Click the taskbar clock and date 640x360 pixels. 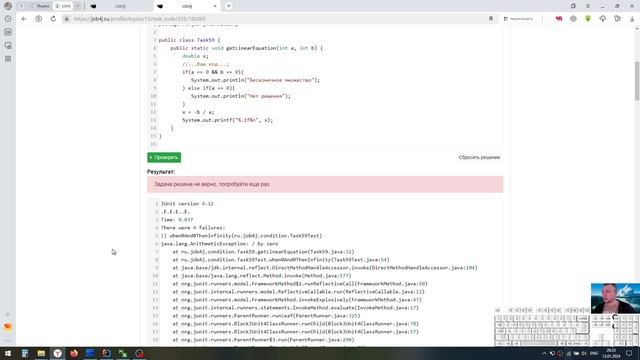(x=611, y=353)
